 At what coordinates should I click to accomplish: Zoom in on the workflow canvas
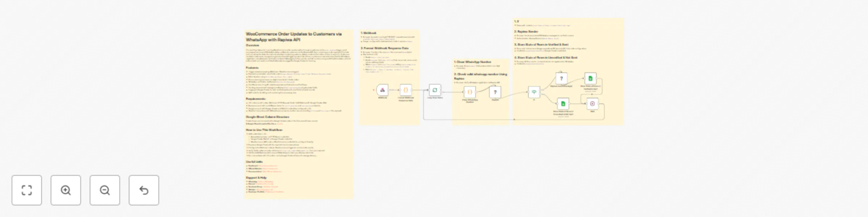(x=66, y=190)
